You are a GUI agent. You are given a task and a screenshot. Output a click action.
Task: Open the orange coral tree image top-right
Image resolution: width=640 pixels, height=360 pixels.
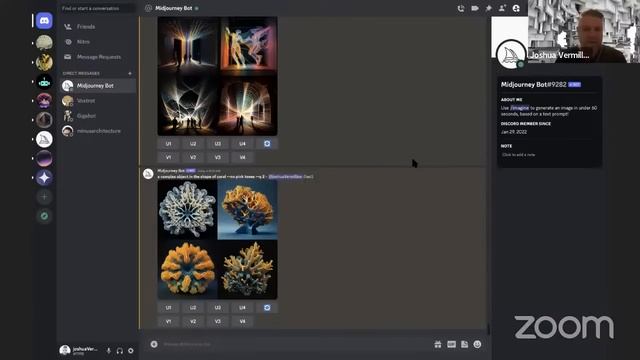pos(248,210)
